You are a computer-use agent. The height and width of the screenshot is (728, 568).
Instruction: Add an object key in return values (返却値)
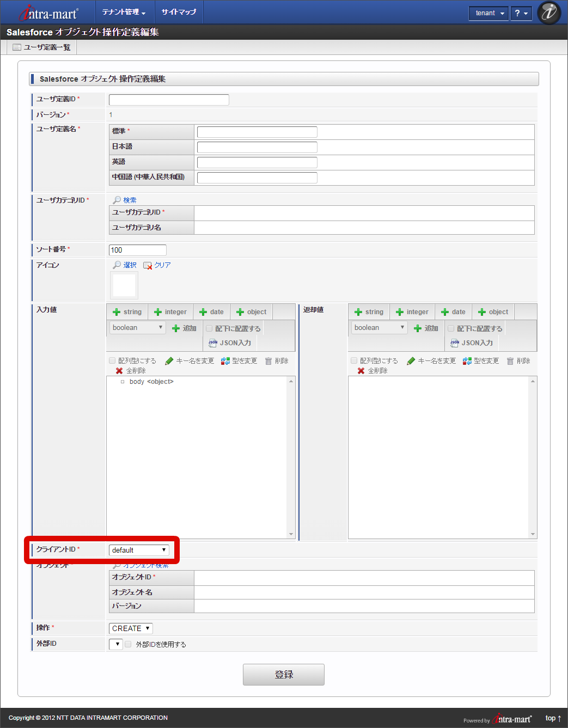493,312
